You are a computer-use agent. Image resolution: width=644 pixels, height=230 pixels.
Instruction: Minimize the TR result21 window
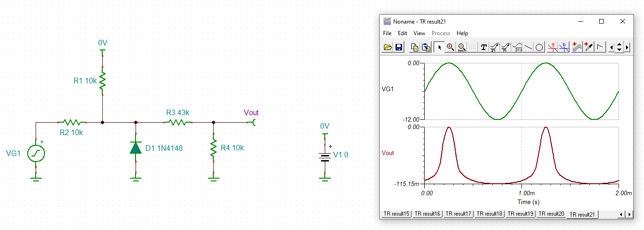coord(581,21)
